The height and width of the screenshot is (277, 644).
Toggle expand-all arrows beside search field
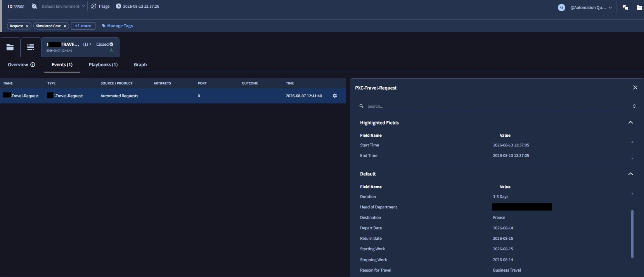pyautogui.click(x=634, y=106)
